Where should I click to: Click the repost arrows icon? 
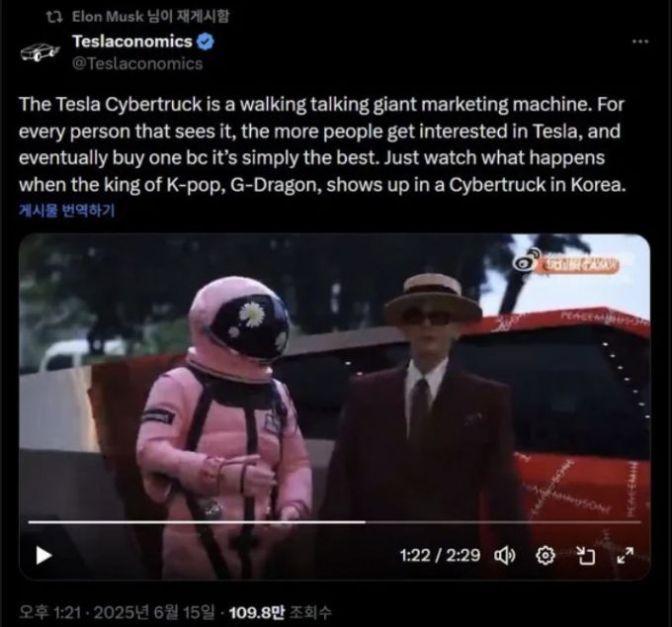[54, 17]
